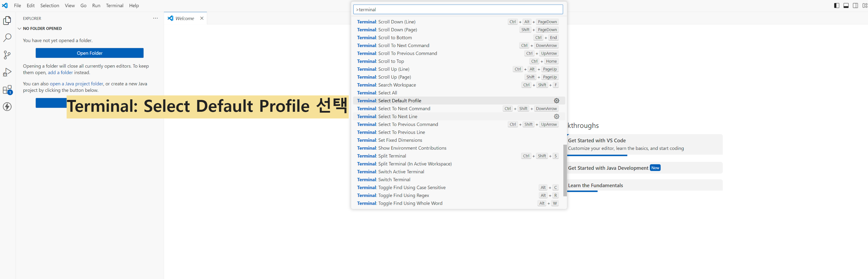Open the Source Control view icon
This screenshot has width=868, height=279.
click(x=7, y=55)
